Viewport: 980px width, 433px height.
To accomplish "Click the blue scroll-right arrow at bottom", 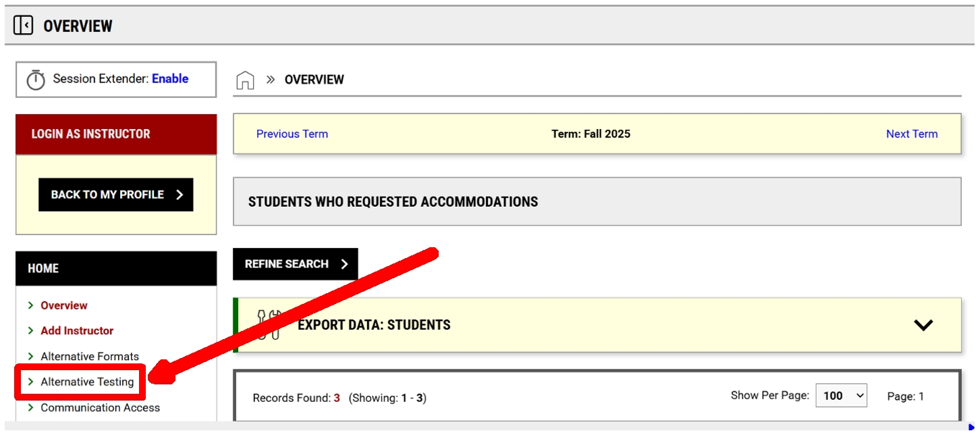I will [971, 426].
